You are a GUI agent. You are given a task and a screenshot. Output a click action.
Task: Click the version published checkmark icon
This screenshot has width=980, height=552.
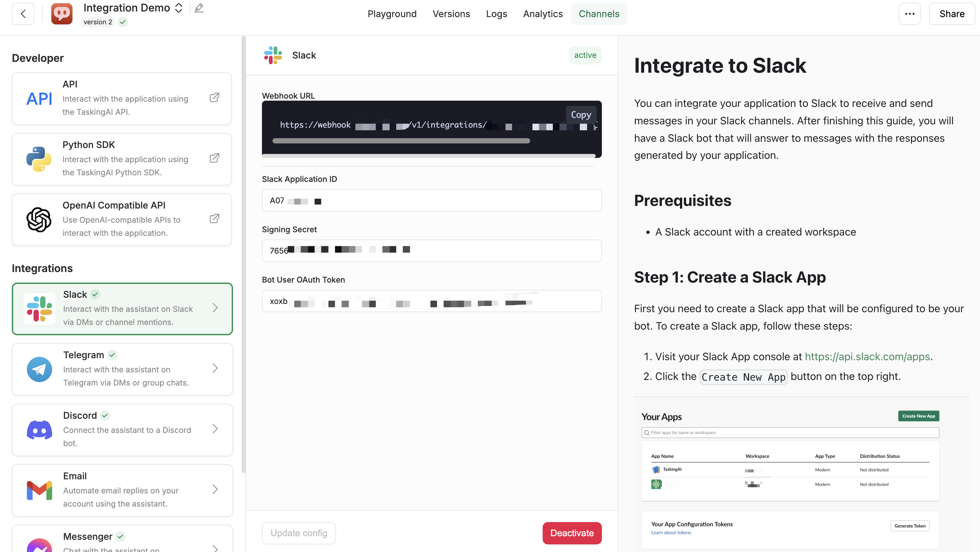point(122,22)
